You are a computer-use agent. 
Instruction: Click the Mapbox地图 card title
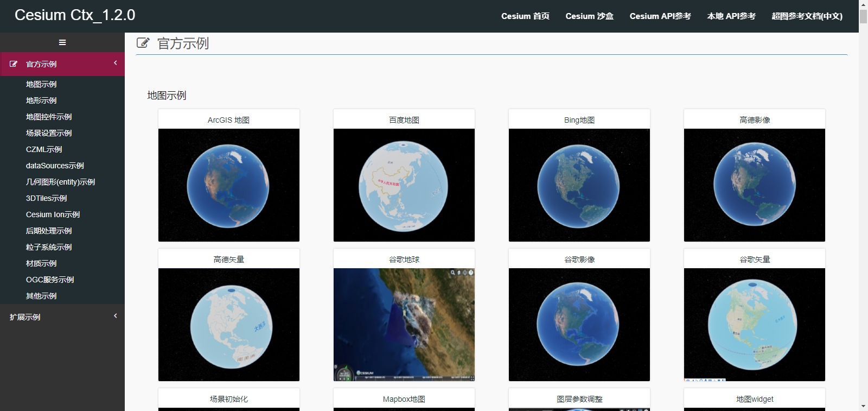click(x=404, y=399)
